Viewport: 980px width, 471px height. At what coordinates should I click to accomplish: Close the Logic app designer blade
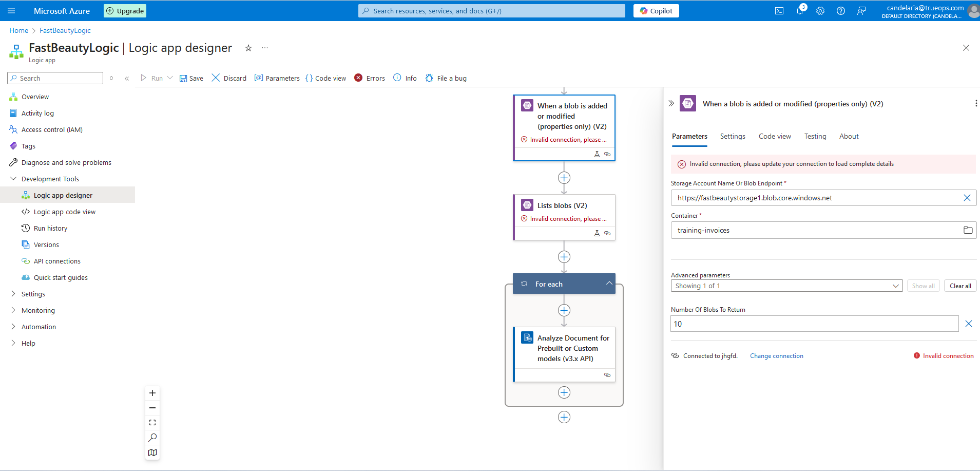[x=966, y=48]
